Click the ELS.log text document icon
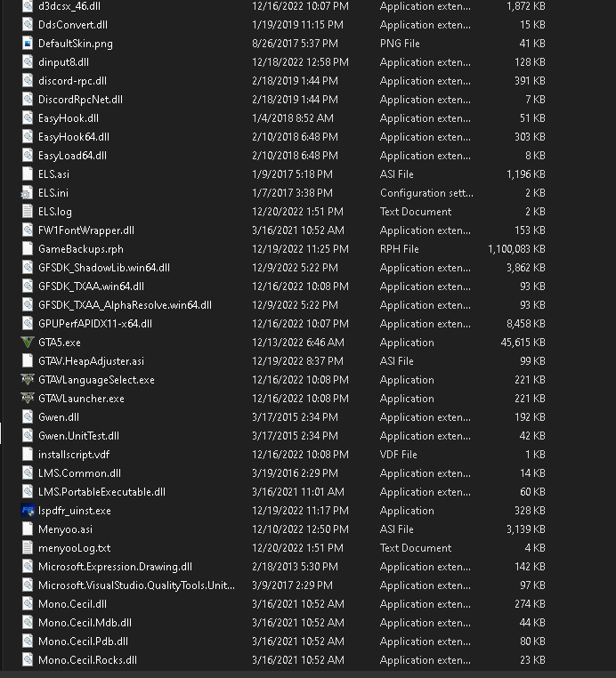Image resolution: width=616 pixels, height=678 pixels. click(x=28, y=212)
